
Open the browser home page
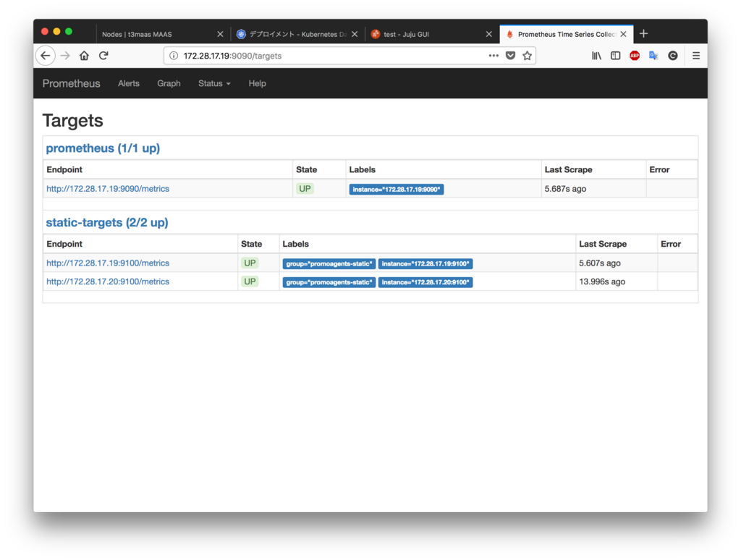84,56
